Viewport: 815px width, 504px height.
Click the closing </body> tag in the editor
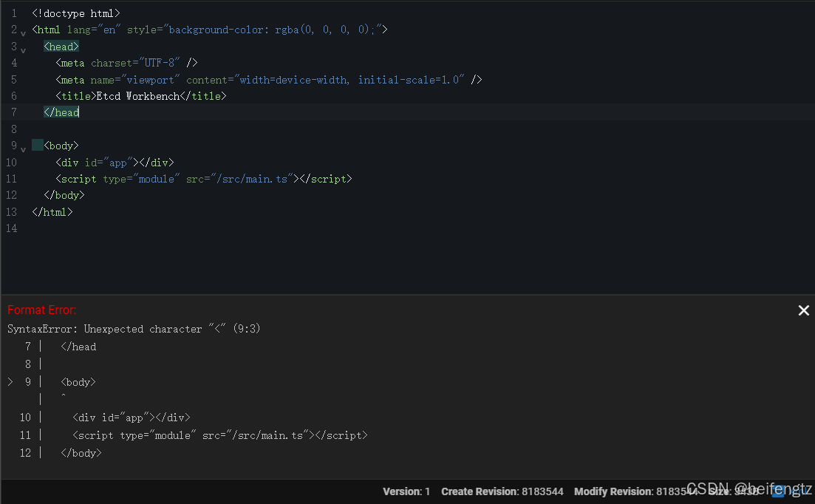(x=64, y=195)
